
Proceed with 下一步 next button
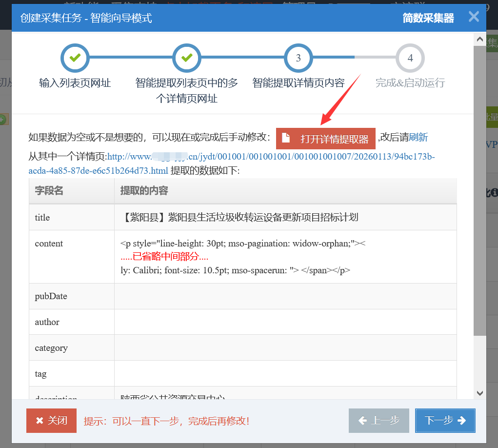pos(445,421)
